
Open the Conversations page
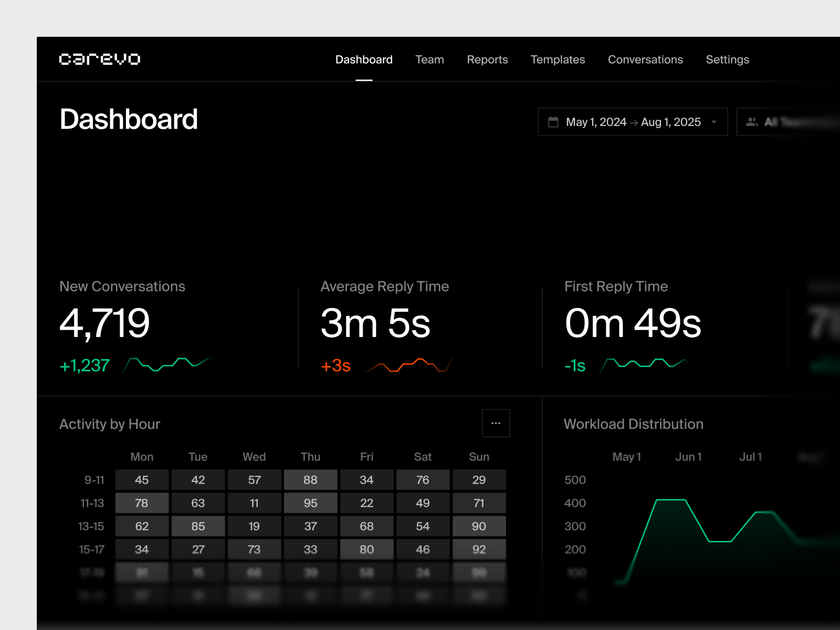645,59
